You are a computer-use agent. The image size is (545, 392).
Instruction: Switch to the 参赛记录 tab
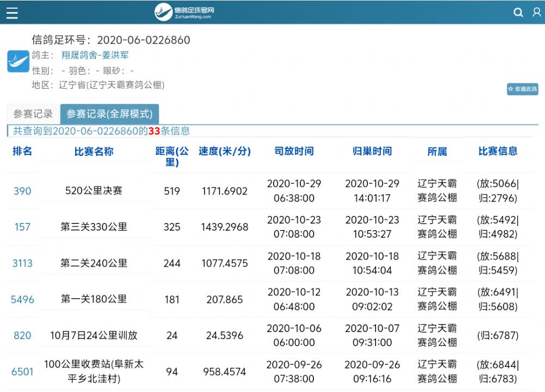click(x=33, y=114)
